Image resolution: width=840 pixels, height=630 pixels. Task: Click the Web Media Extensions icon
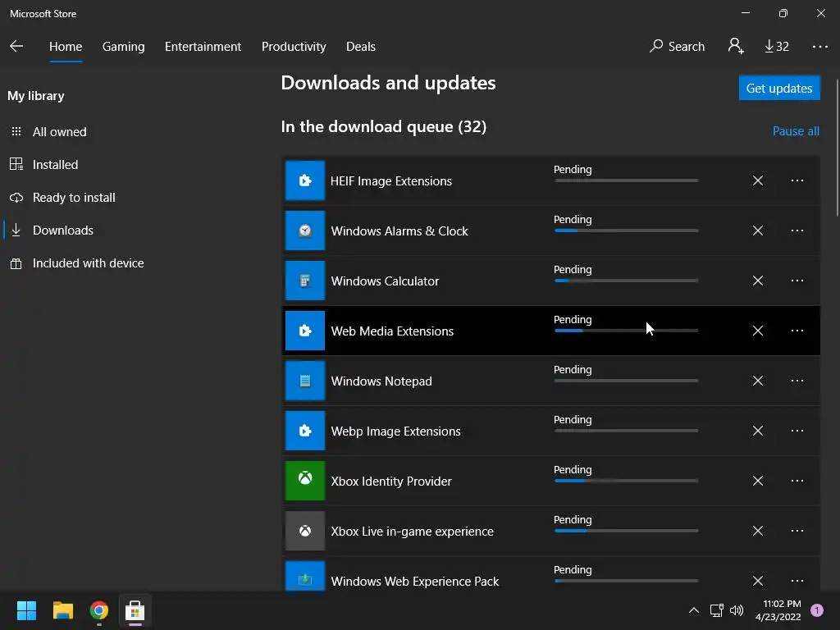click(x=305, y=331)
